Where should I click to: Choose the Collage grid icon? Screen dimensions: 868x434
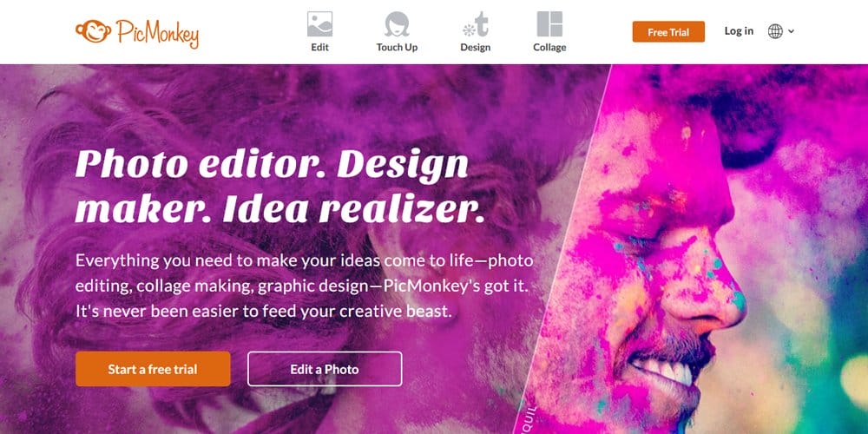click(x=549, y=24)
